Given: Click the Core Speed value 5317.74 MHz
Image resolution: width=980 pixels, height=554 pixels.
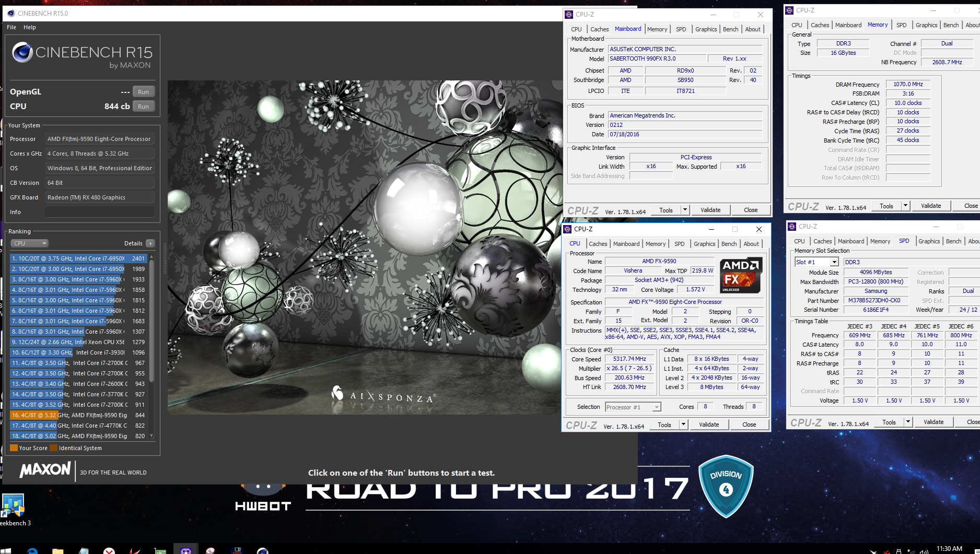Looking at the screenshot, I should [629, 359].
